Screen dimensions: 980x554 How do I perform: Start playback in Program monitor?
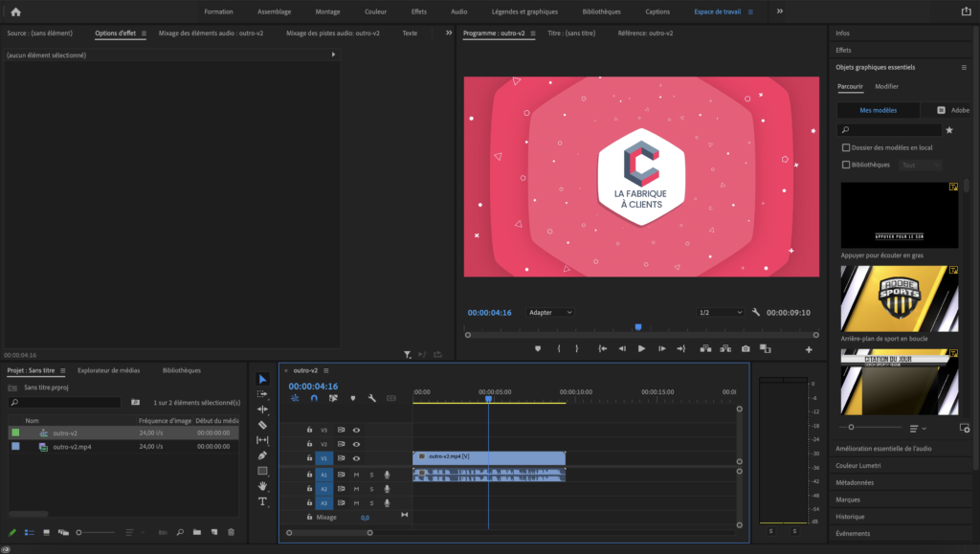(641, 348)
